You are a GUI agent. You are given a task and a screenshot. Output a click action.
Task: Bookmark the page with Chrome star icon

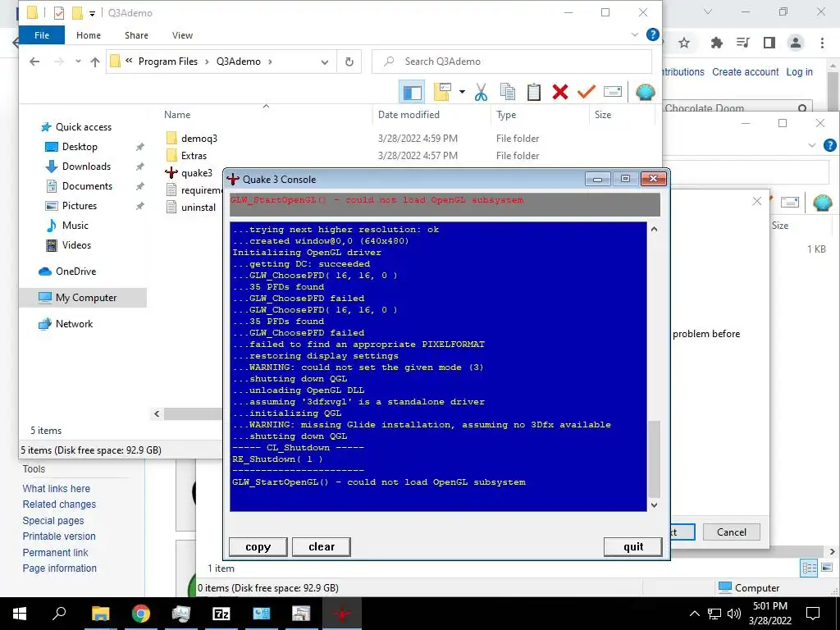684,43
